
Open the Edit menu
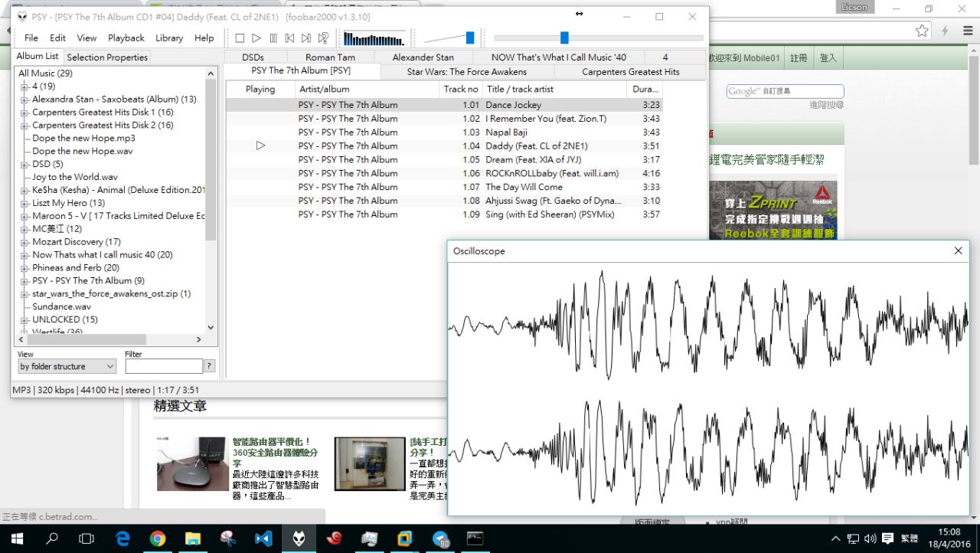point(57,38)
